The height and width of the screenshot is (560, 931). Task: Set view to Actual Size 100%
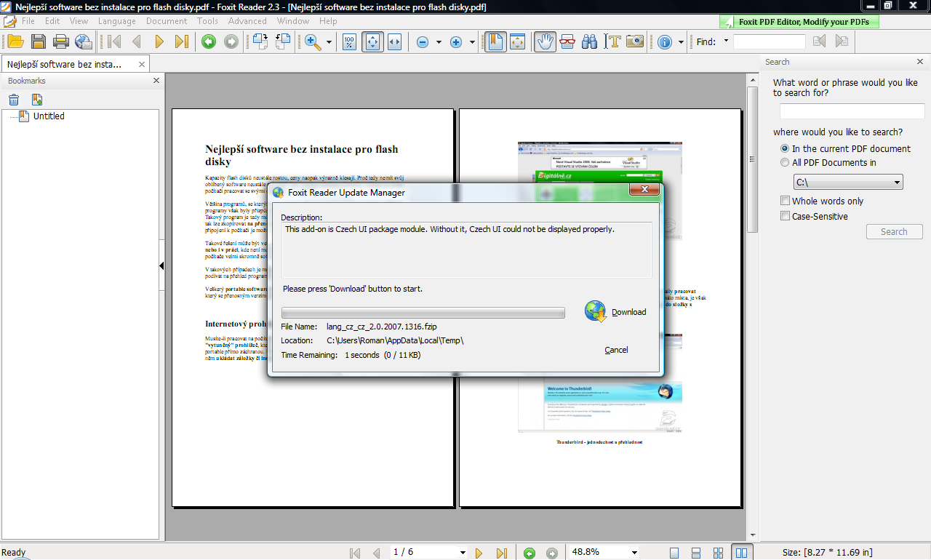pos(350,41)
